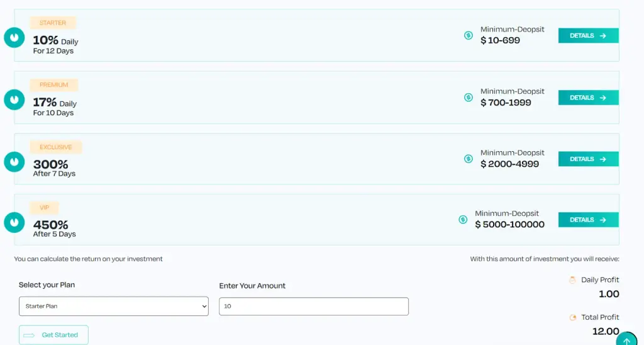The height and width of the screenshot is (345, 644).
Task: Click the STARTER badge label
Action: point(53,23)
